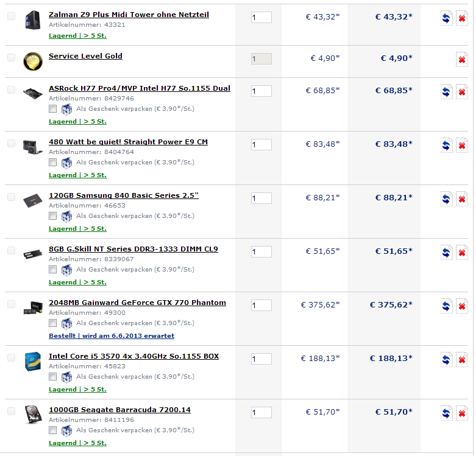Viewport: 476px width, 456px height.
Task: Open Lagernd stock status for Zalman tower
Action: (77, 36)
